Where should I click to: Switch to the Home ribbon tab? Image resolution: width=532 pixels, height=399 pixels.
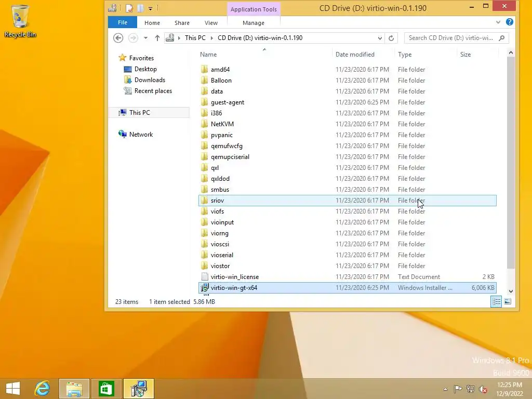coord(152,23)
